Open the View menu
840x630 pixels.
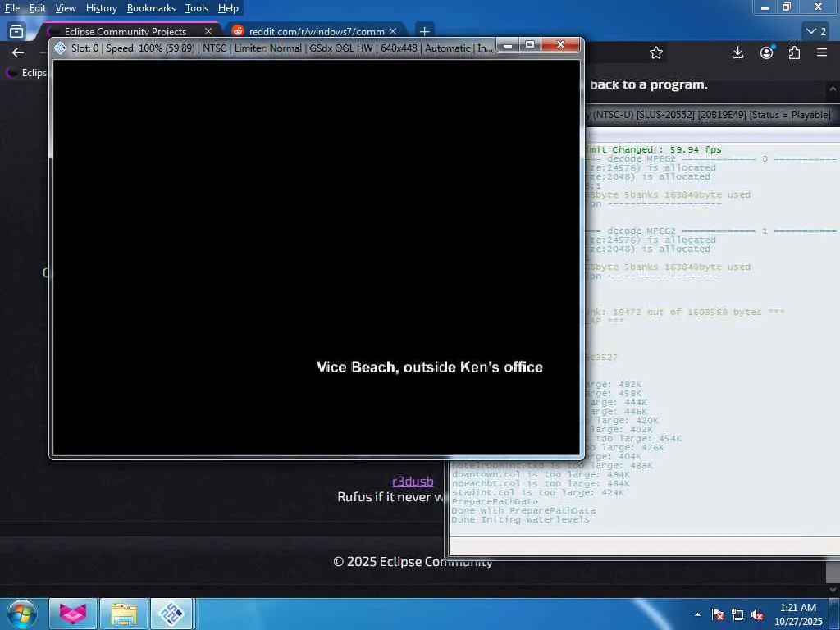tap(66, 8)
